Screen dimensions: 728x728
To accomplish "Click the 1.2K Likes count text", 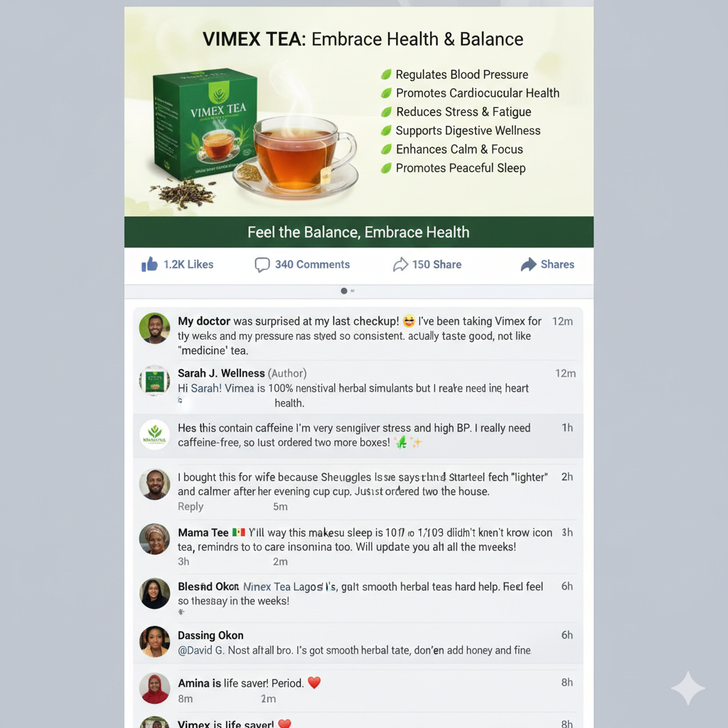I will coord(188,264).
